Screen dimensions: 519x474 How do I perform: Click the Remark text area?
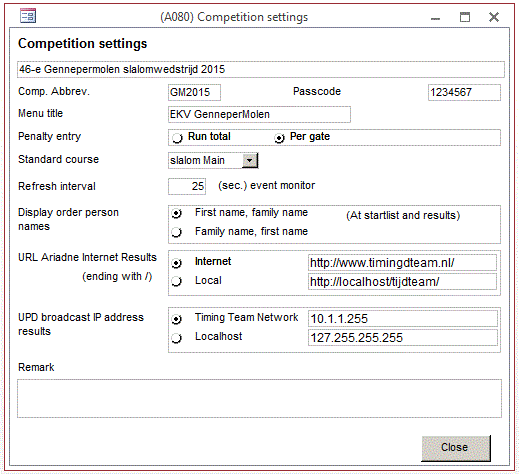(x=259, y=398)
